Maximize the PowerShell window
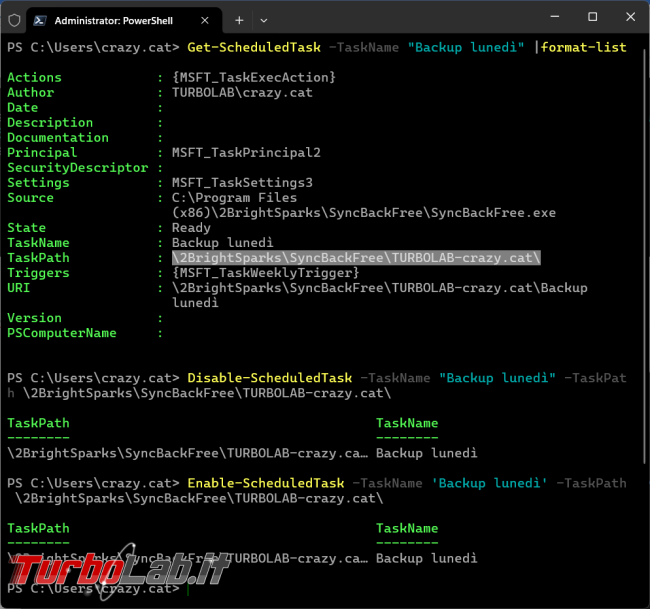Image resolution: width=650 pixels, height=609 pixels. coord(593,17)
